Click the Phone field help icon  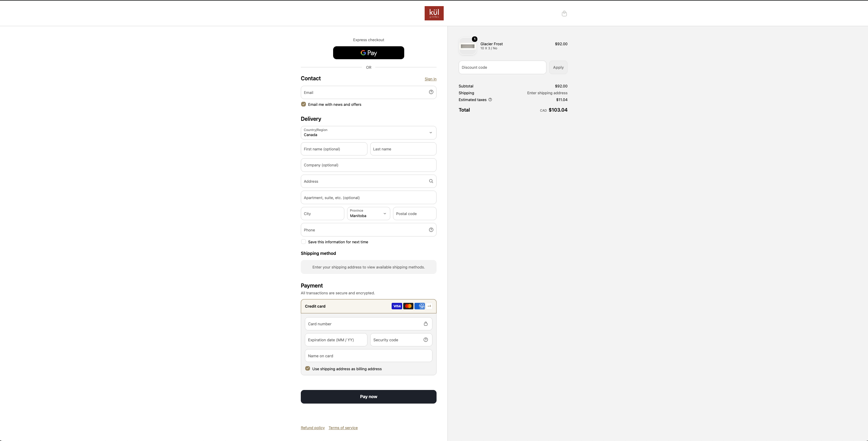[431, 230]
